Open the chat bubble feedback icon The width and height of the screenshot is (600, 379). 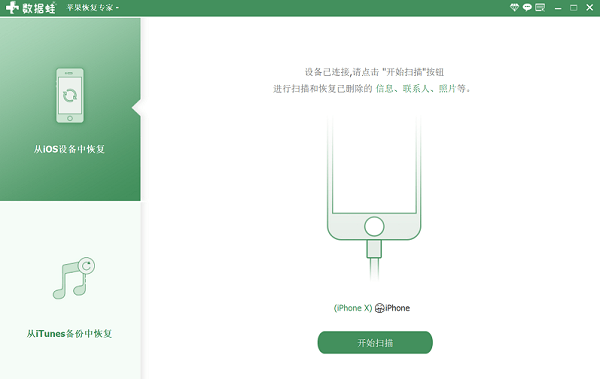tap(527, 7)
